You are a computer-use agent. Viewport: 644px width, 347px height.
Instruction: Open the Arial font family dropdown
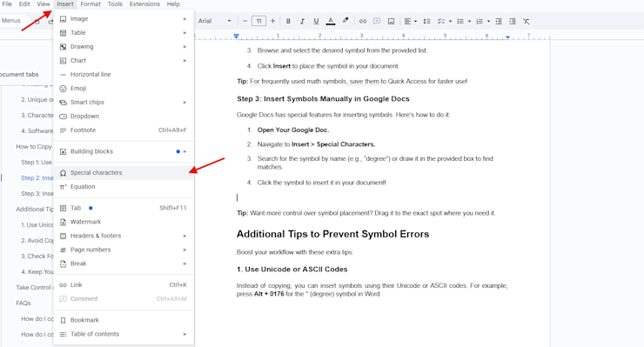point(214,21)
